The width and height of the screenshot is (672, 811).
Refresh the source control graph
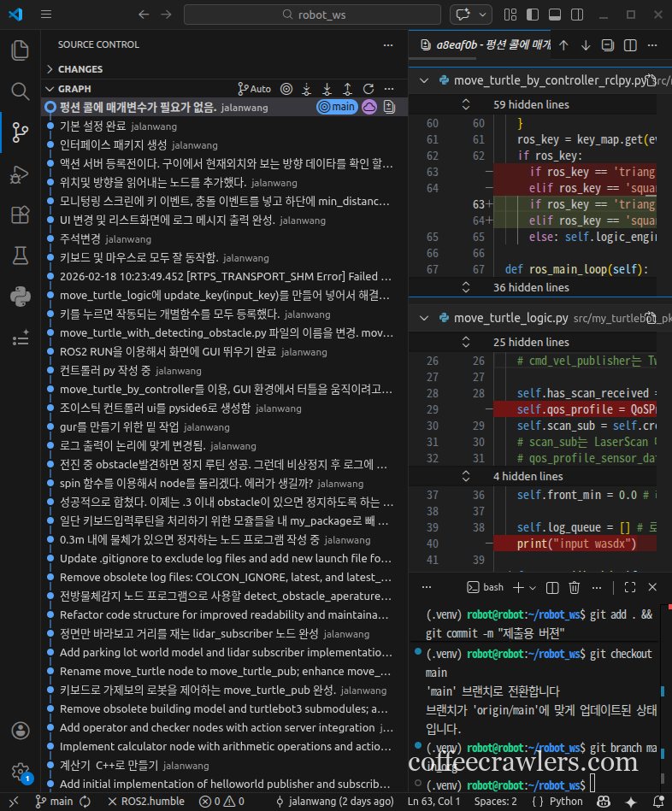368,89
